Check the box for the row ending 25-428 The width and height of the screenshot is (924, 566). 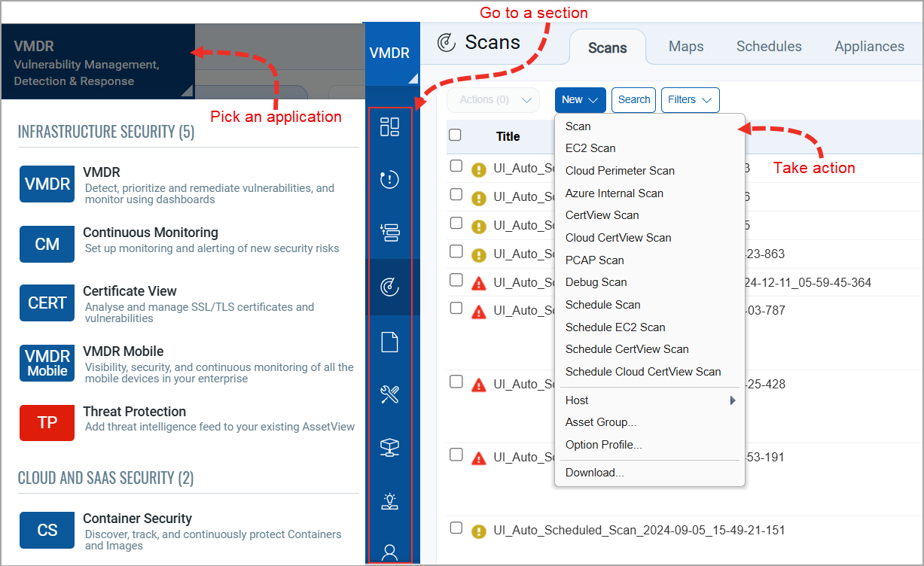[x=456, y=381]
